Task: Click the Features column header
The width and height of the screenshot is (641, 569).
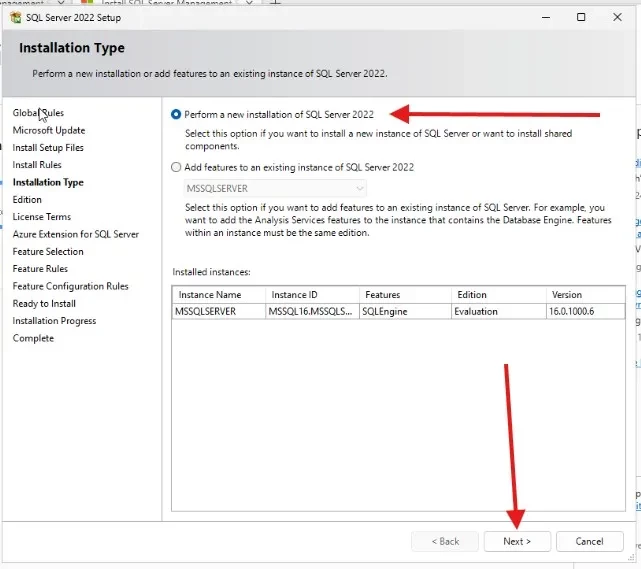Action: coord(405,295)
